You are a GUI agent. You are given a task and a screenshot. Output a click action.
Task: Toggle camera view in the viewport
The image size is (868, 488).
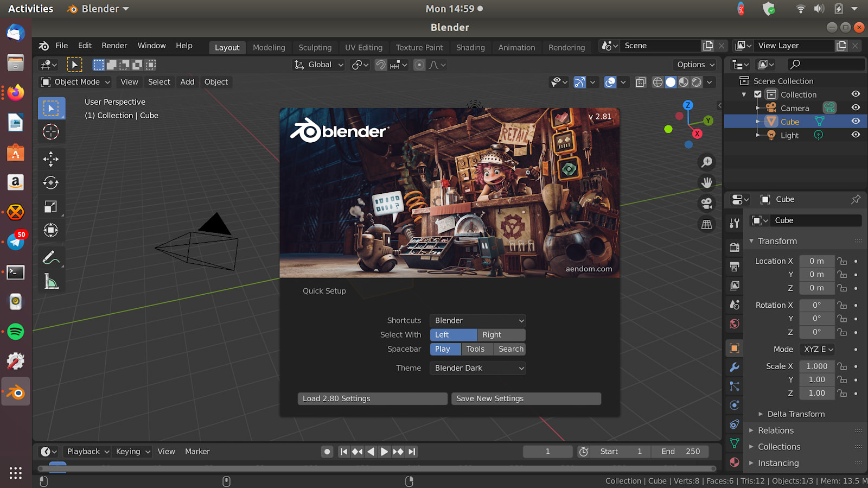coord(706,204)
